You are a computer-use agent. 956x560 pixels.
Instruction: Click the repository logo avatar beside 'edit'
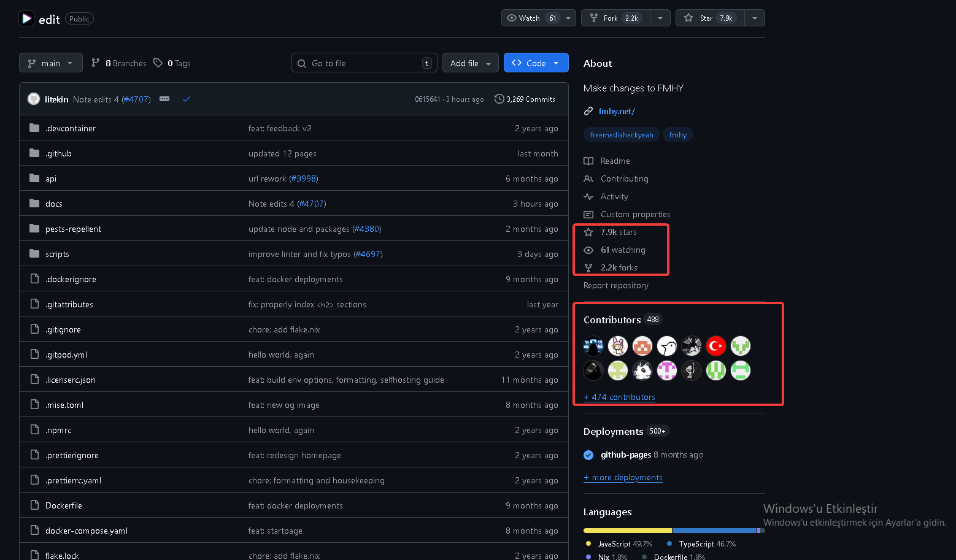(x=26, y=18)
